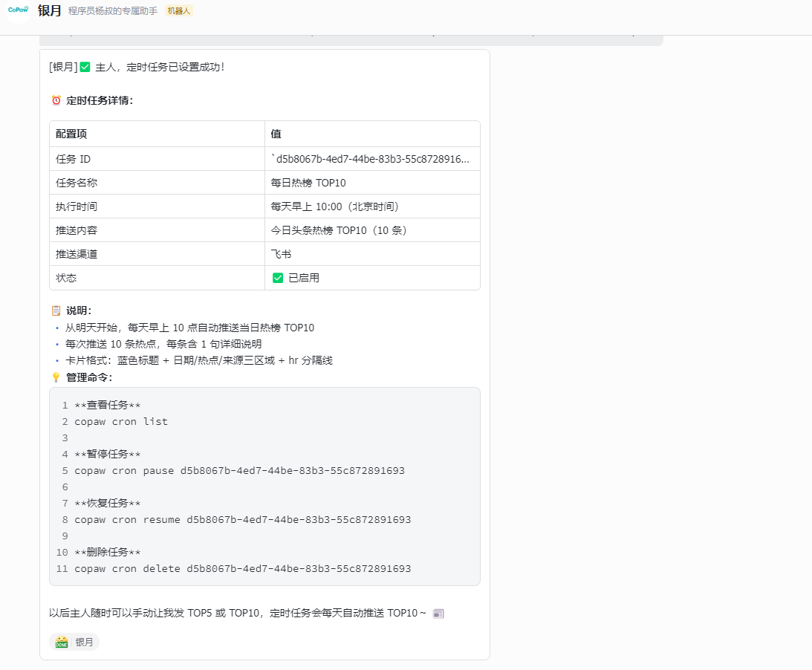Click the DONE emoji reaction icon
This screenshot has width=812, height=670.
[62, 642]
